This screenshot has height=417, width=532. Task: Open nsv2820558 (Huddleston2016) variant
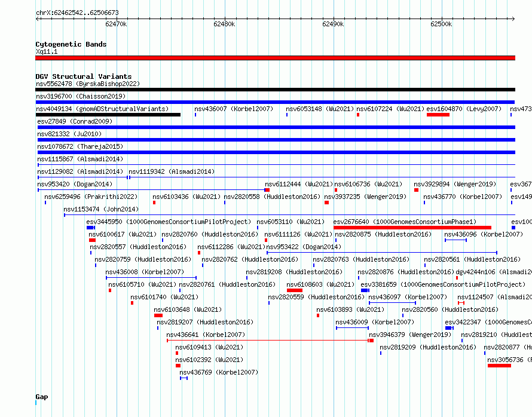click(272, 197)
